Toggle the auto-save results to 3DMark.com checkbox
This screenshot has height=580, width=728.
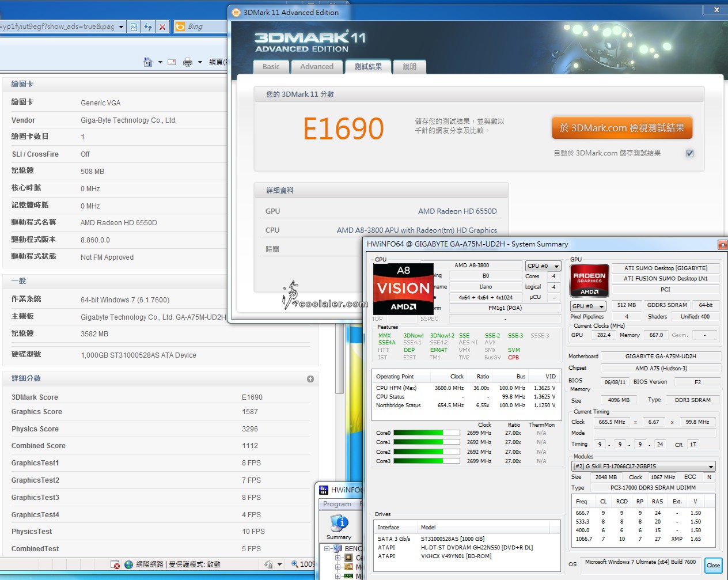click(690, 153)
